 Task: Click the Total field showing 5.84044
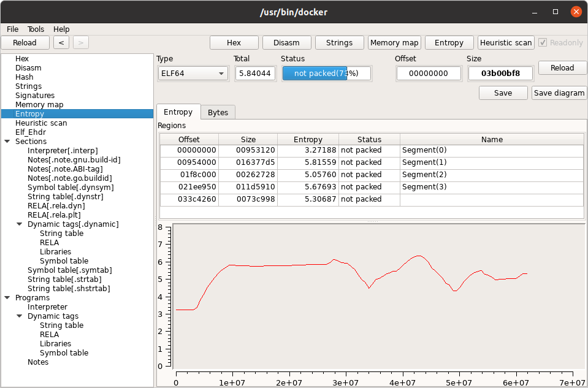(x=255, y=74)
